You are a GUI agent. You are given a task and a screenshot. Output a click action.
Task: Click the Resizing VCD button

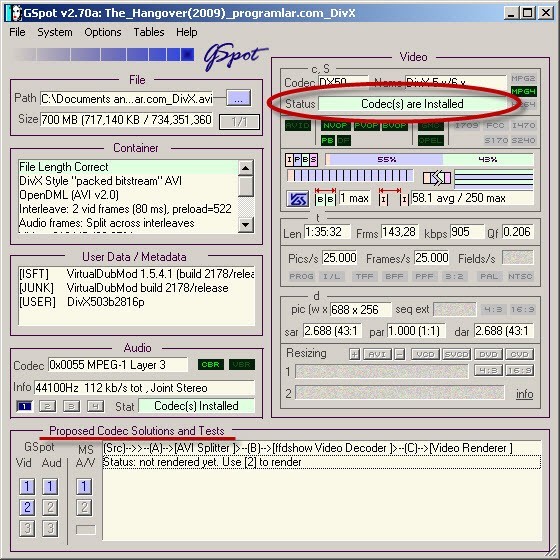pos(425,354)
